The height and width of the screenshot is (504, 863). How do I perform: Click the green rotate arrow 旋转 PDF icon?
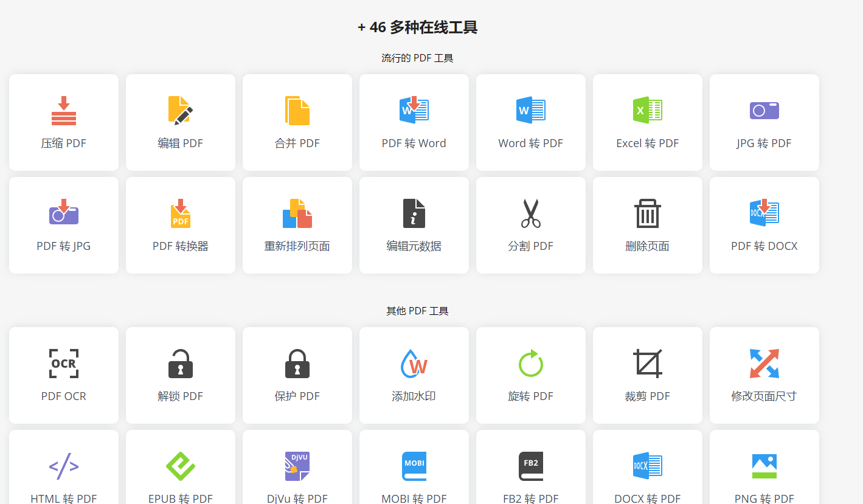click(x=530, y=364)
